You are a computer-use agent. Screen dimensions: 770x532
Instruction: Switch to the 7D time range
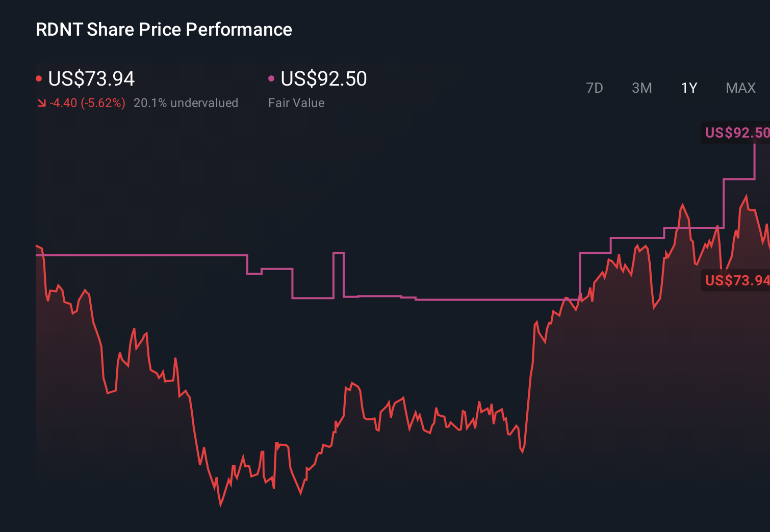click(x=595, y=88)
